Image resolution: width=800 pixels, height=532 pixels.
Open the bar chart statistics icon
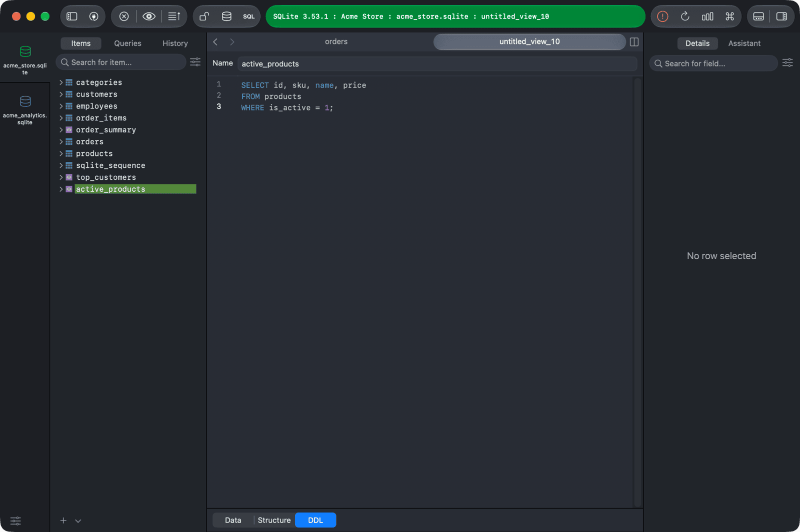[x=707, y=16]
